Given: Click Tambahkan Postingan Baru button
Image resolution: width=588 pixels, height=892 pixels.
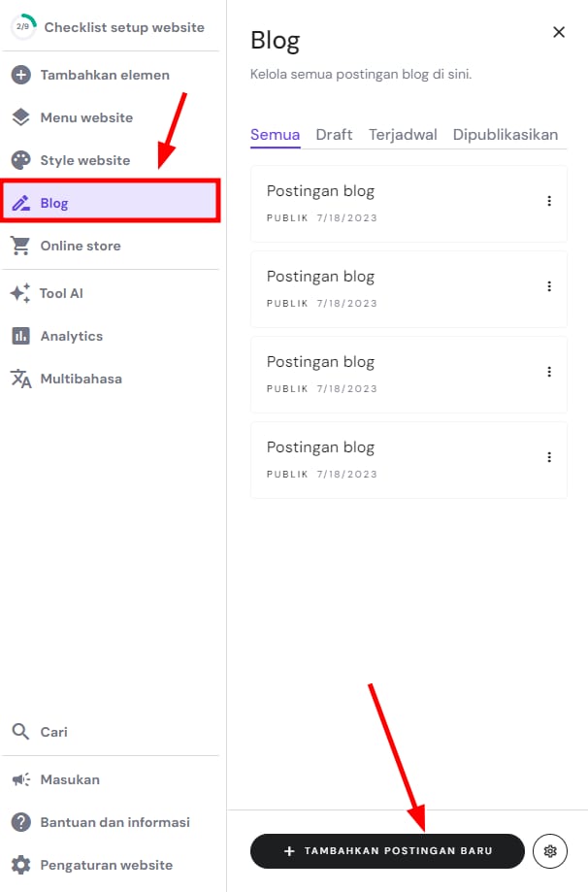Looking at the screenshot, I should (387, 851).
